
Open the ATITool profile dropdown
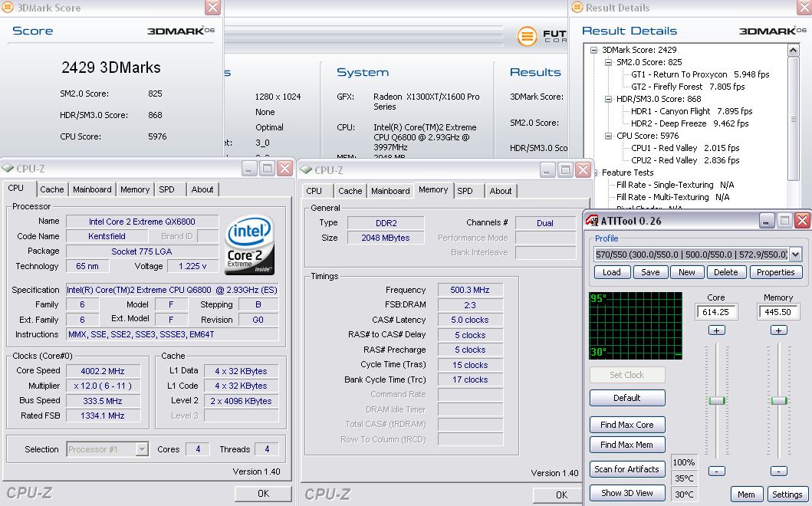coord(795,255)
